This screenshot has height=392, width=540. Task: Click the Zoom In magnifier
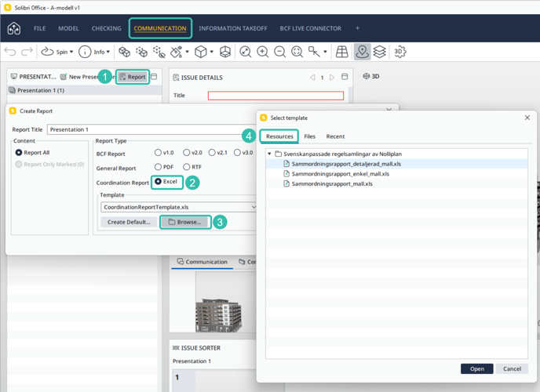pyautogui.click(x=263, y=52)
